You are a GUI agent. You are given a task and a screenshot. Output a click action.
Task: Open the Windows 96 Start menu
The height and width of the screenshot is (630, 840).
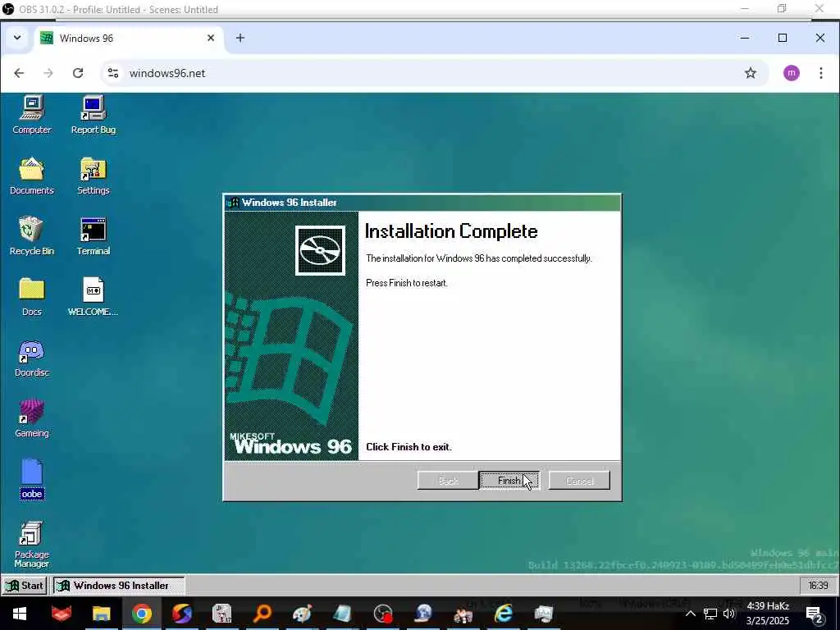25,586
